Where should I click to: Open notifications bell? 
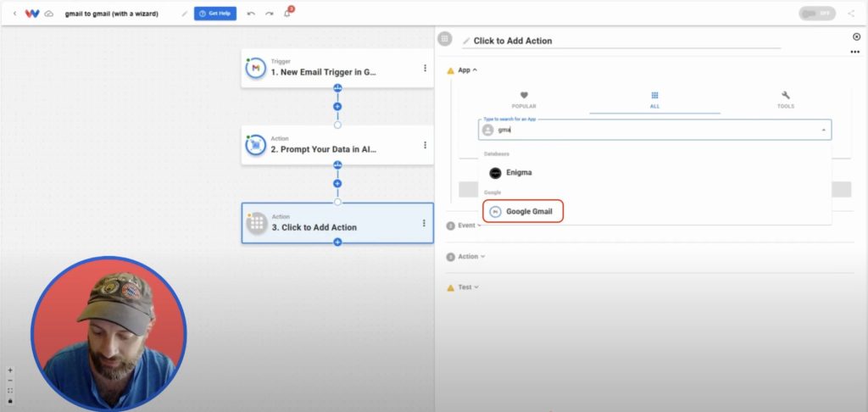(287, 14)
